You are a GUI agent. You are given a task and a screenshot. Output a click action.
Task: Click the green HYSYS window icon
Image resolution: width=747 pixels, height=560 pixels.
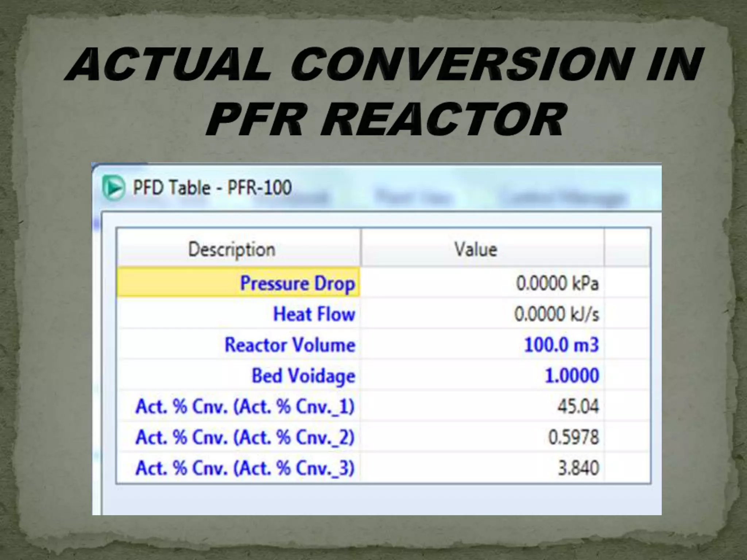click(113, 188)
